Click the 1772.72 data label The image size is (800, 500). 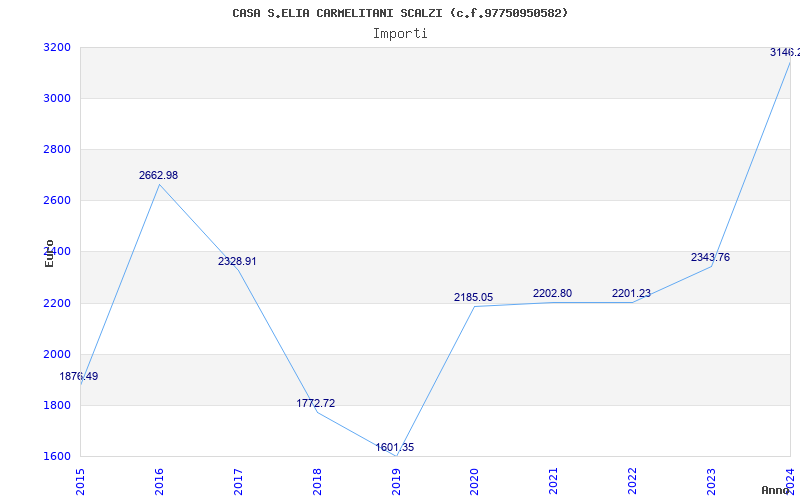[316, 404]
